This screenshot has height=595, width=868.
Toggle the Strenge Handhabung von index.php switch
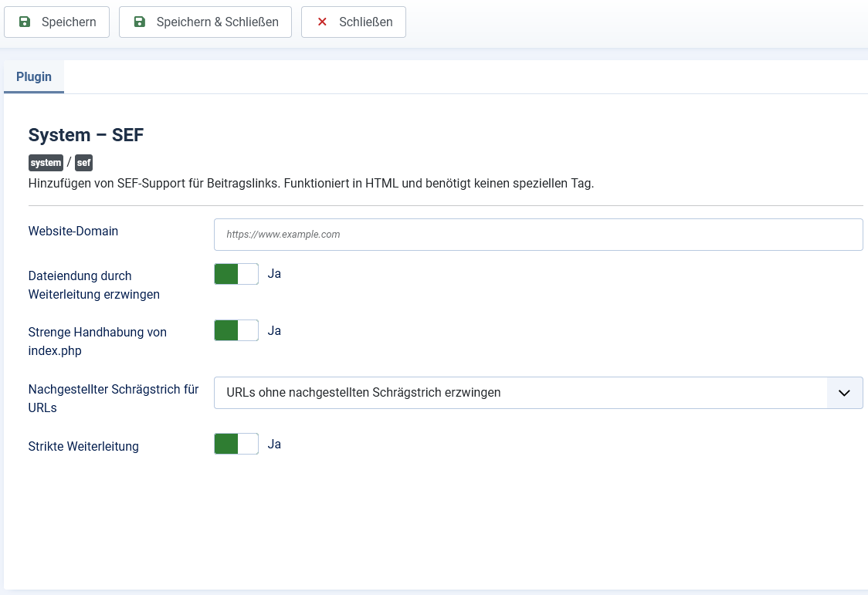pyautogui.click(x=236, y=331)
